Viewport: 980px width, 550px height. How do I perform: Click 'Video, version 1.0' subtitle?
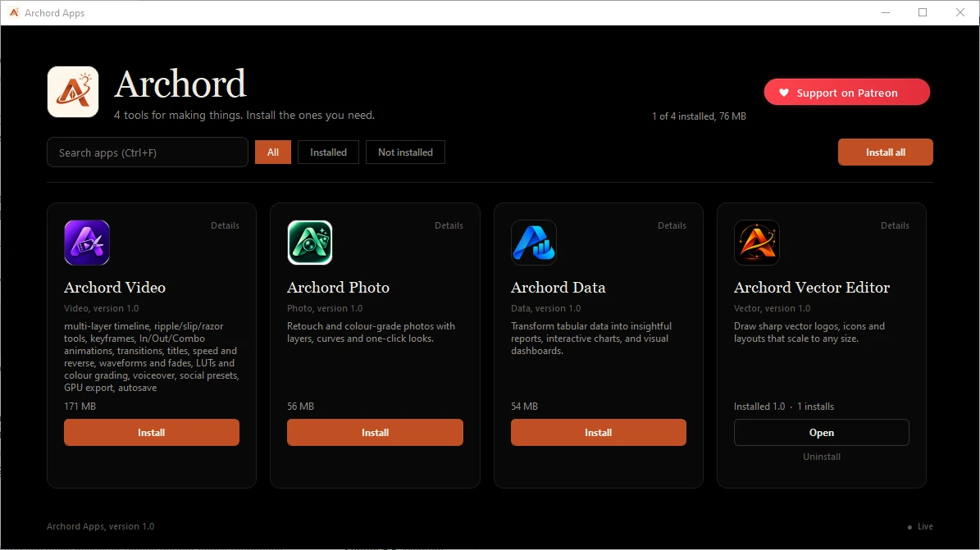(x=101, y=308)
